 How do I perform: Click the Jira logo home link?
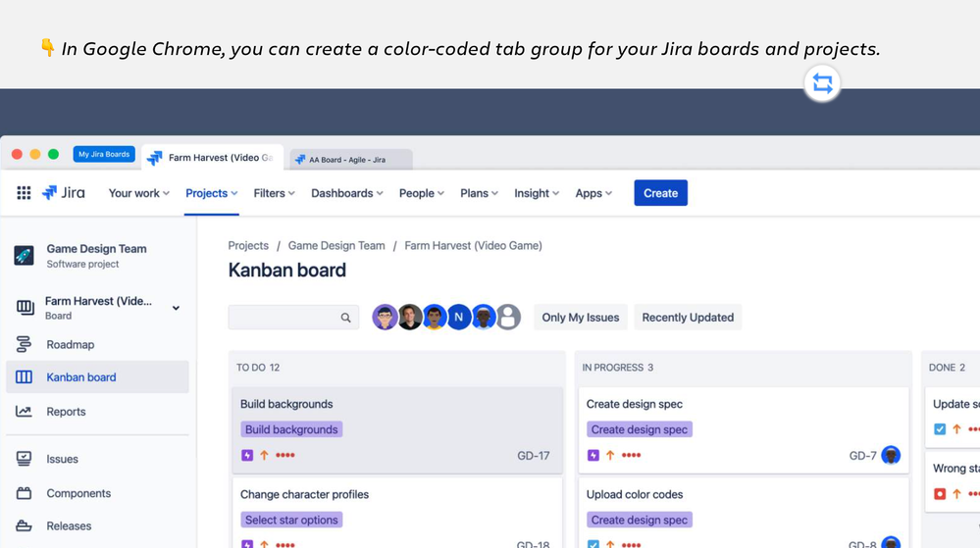[63, 193]
